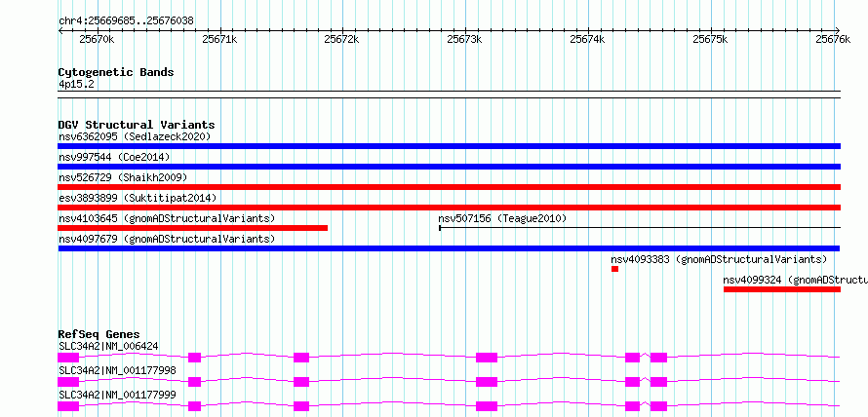Click the chr4:25669685..25676038 region label
This screenshot has height=417, width=868.
(x=126, y=21)
